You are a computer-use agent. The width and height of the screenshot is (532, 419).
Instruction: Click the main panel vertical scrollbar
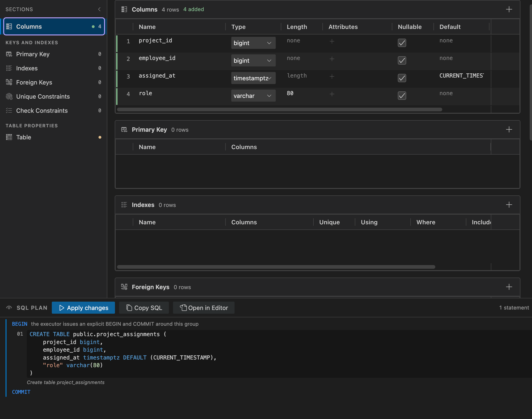(531, 72)
